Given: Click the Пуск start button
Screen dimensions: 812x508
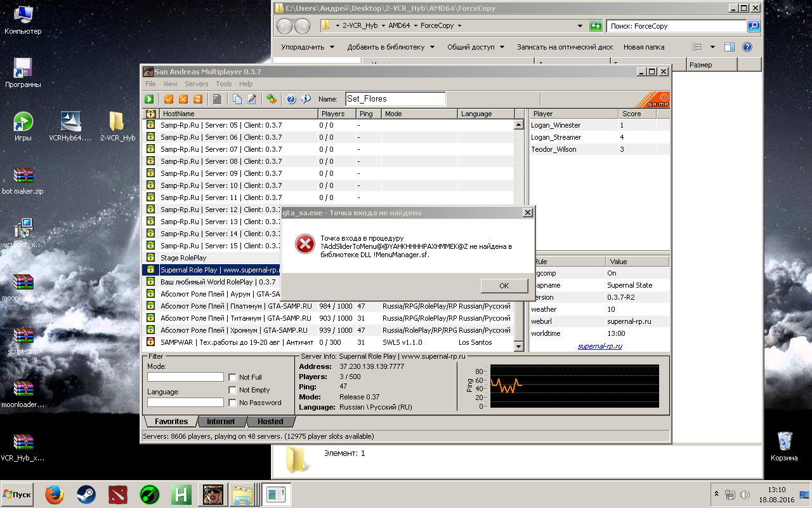Looking at the screenshot, I should tap(18, 495).
